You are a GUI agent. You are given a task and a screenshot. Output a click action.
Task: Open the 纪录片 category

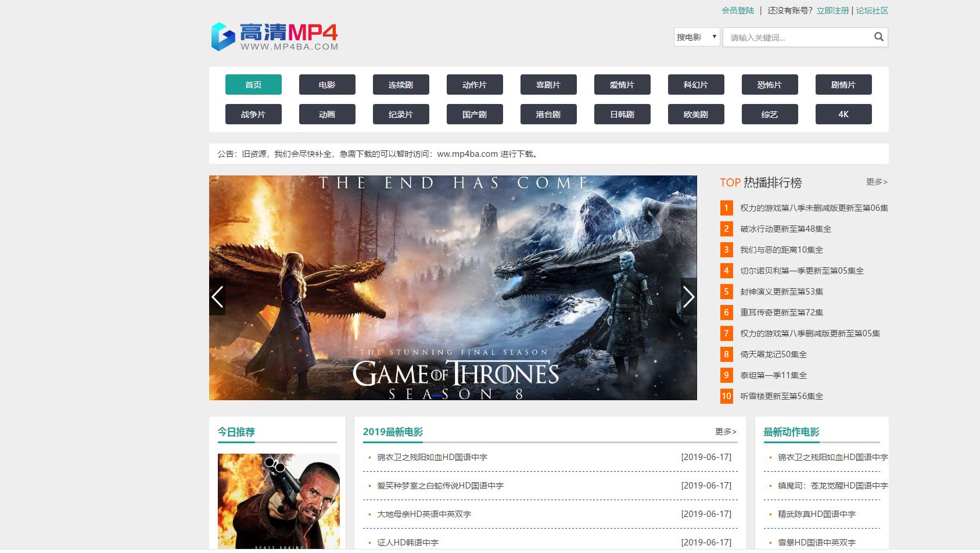click(x=401, y=114)
